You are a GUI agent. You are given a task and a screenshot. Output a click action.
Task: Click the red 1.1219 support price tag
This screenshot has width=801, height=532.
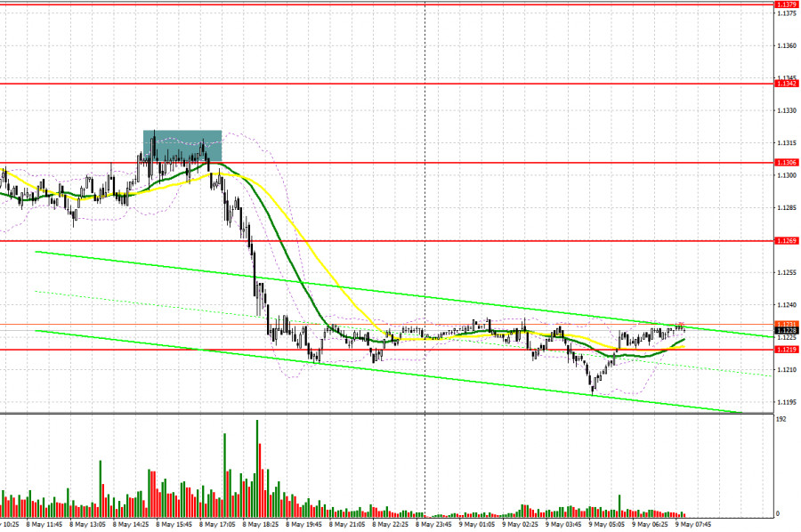[786, 350]
